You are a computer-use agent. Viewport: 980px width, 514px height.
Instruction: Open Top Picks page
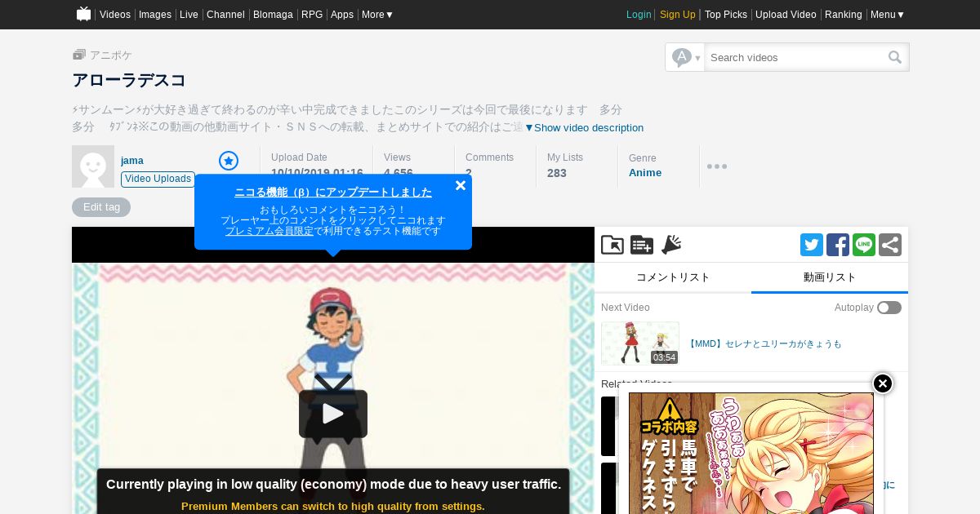coord(726,15)
